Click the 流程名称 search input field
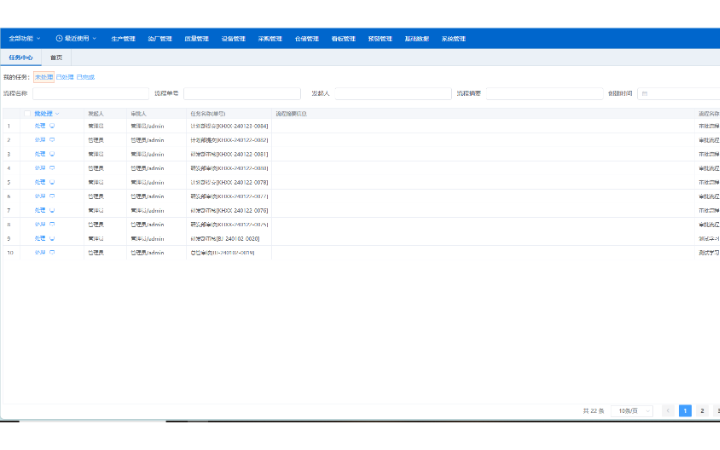Viewport: 720px width, 450px height. 90,93
